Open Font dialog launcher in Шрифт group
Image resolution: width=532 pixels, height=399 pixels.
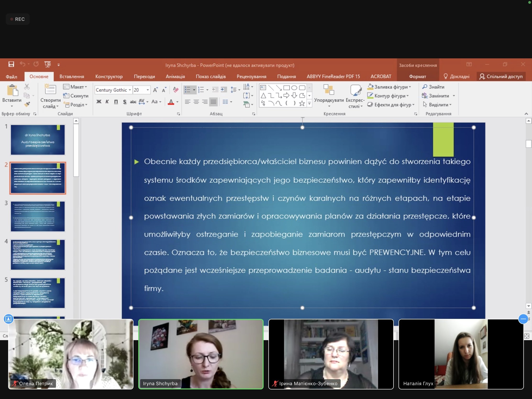[x=178, y=114]
